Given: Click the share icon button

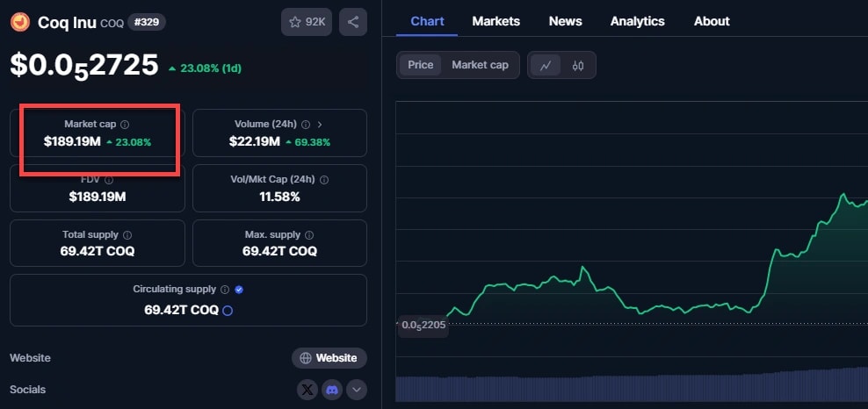Looking at the screenshot, I should tap(352, 22).
